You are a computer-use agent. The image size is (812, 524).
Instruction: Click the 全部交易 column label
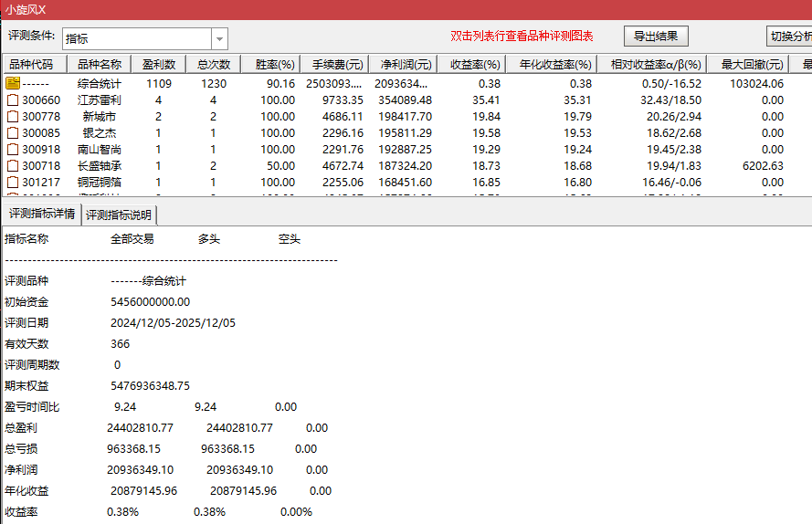coord(132,239)
